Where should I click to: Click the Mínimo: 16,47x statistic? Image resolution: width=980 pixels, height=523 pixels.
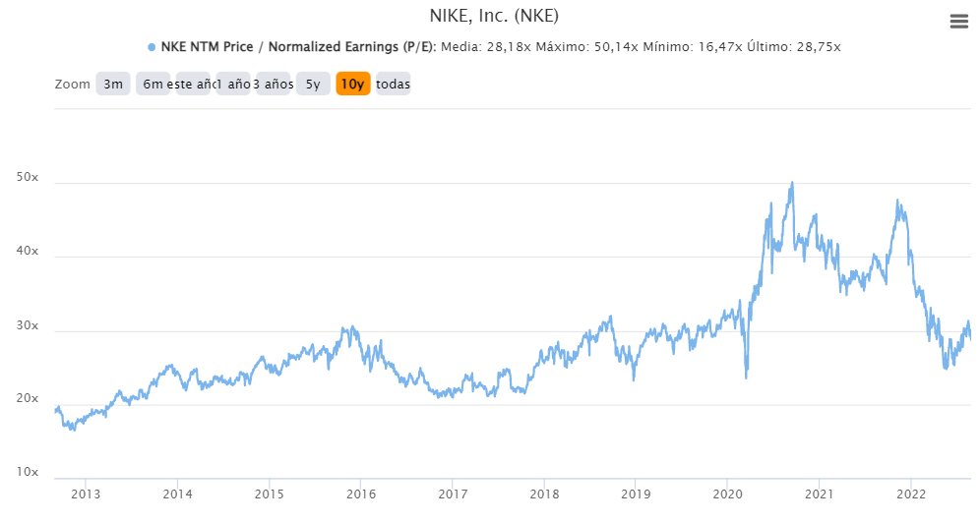[693, 47]
